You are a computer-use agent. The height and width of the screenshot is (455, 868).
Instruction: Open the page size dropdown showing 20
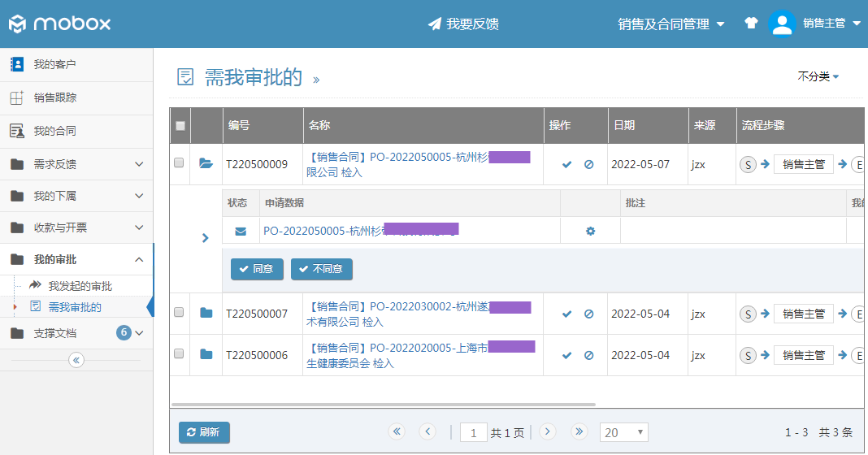[623, 432]
